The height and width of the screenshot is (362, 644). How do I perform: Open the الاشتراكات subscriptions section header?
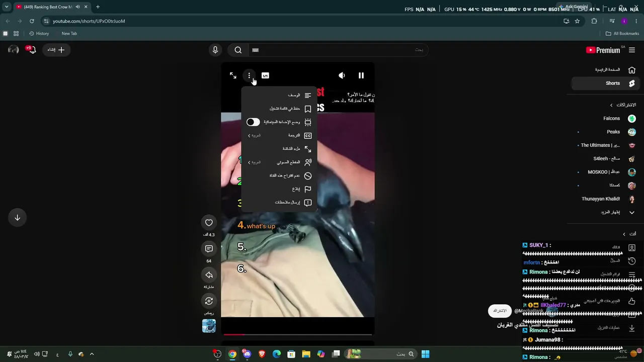click(x=623, y=105)
